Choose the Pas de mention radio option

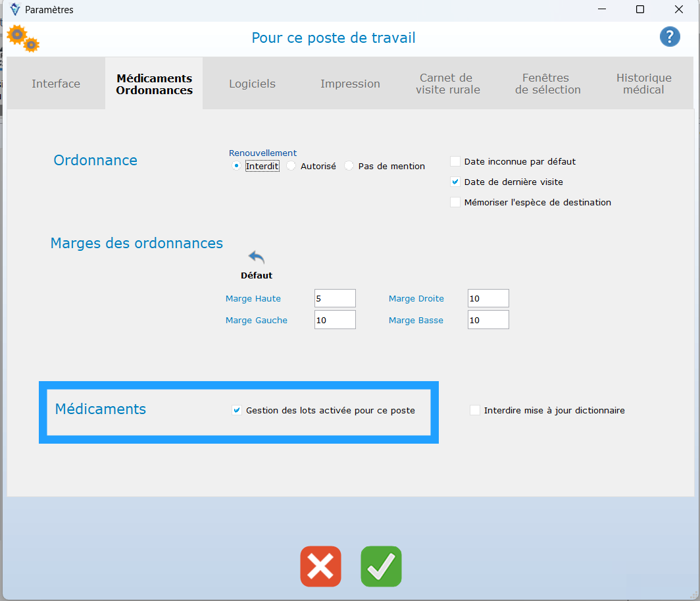[349, 166]
